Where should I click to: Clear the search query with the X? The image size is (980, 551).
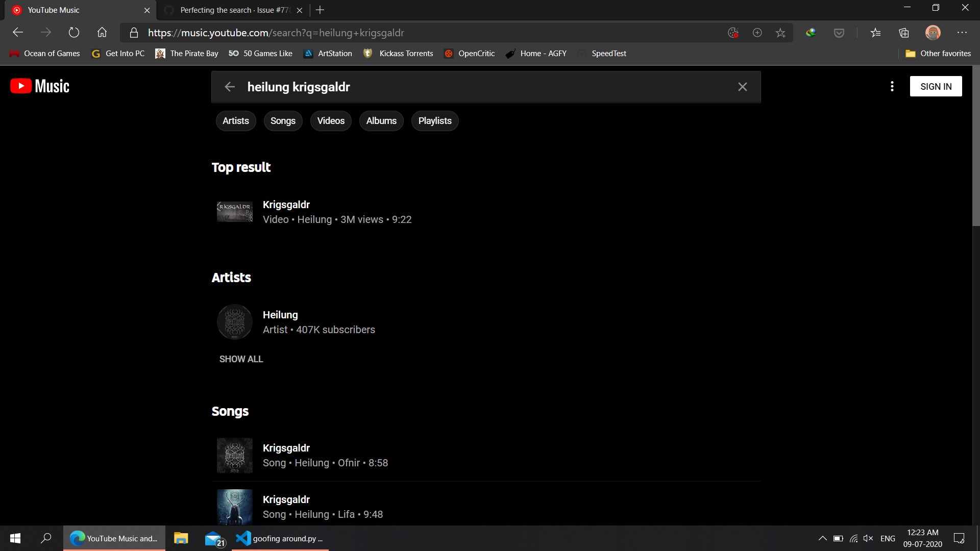coord(743,87)
